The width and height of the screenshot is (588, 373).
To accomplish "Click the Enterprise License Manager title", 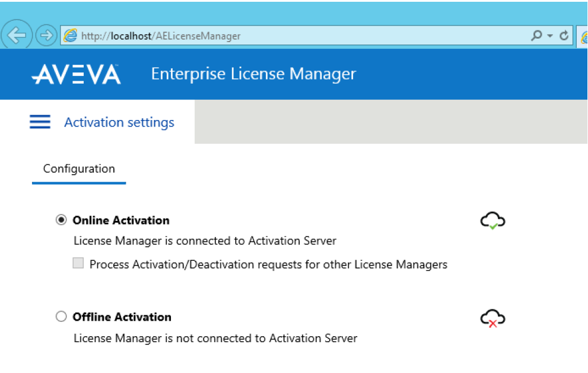I will coord(253,74).
